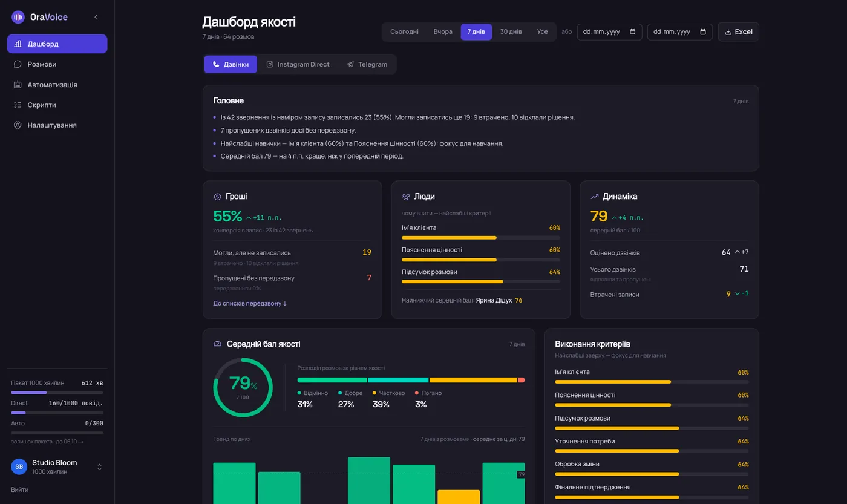847x504 pixels.
Task: Click the Instagram logo icon
Action: click(x=270, y=64)
